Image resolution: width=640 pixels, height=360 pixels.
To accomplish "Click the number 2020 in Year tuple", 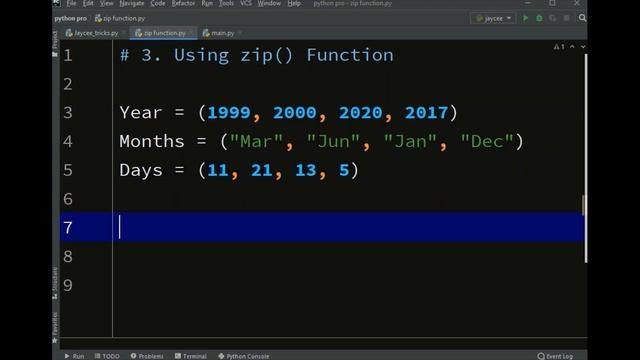I will click(x=360, y=113).
